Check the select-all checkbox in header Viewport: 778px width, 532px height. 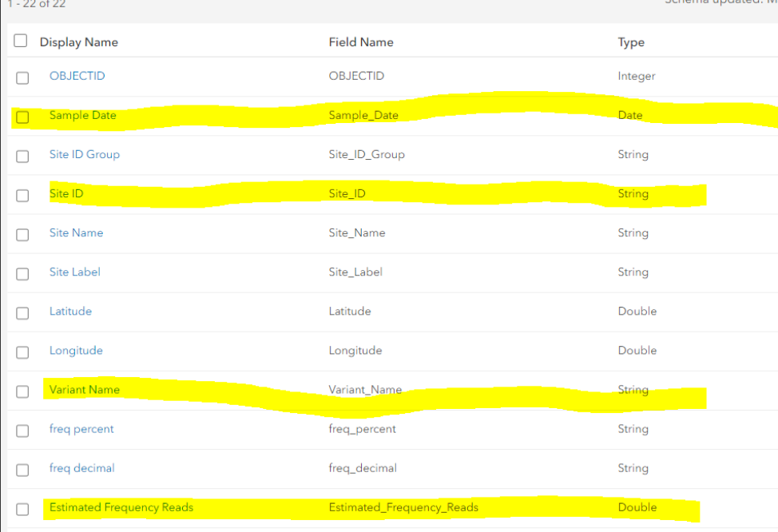click(x=21, y=41)
